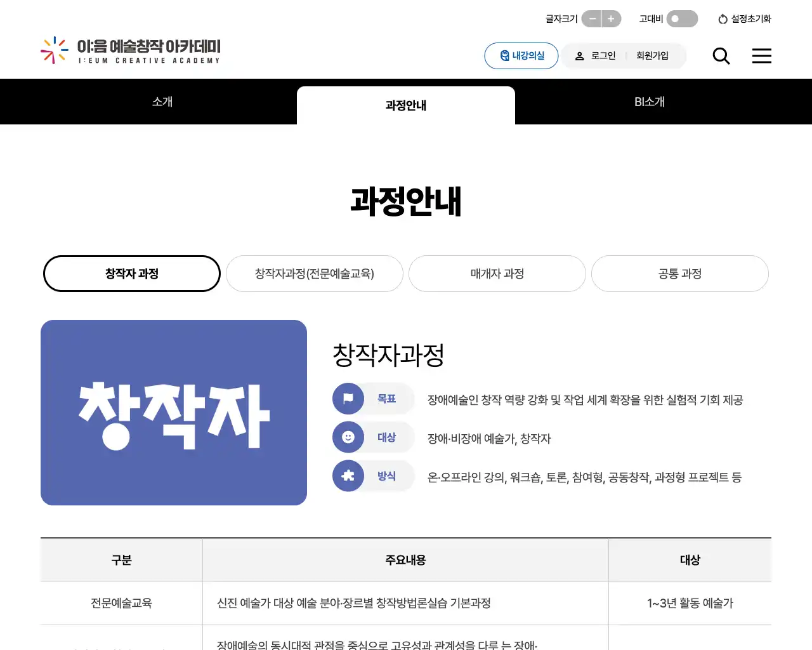Click the 온·오프라인 강의 방식 description
812x650 pixels.
[x=584, y=477]
